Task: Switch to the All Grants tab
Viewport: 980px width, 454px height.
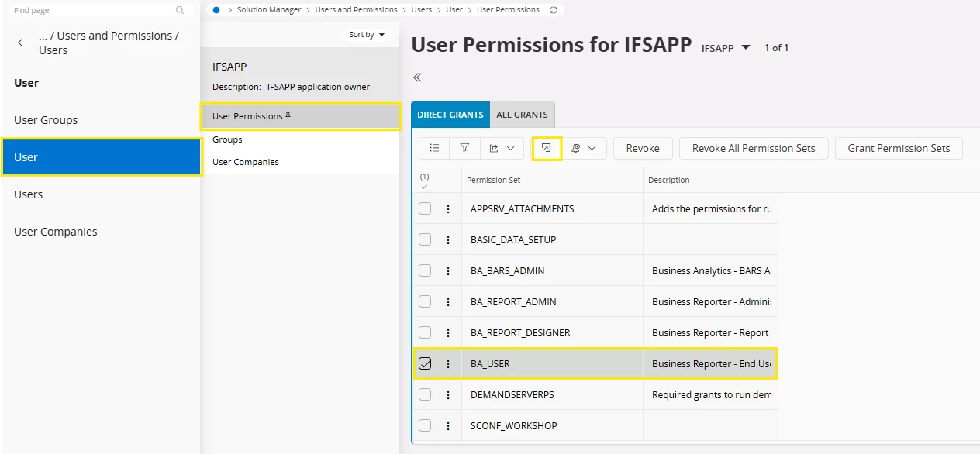Action: [x=522, y=115]
